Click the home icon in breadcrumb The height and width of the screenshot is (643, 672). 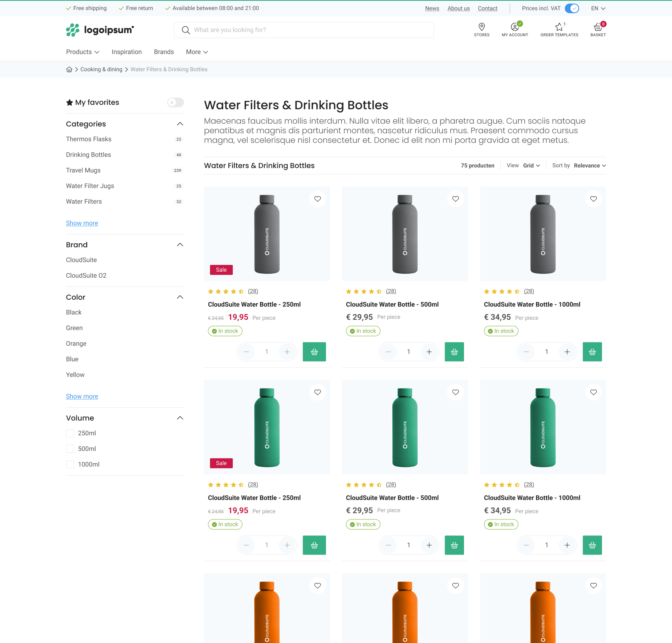[69, 69]
